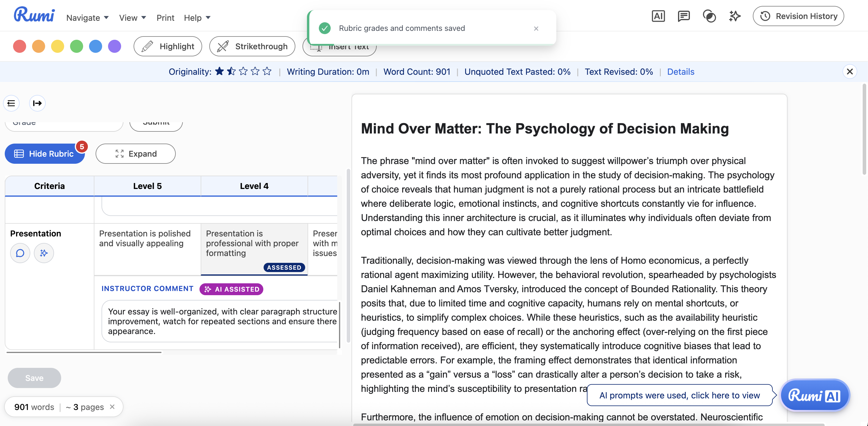
Task: Open the Navigate dropdown menu
Action: point(87,18)
